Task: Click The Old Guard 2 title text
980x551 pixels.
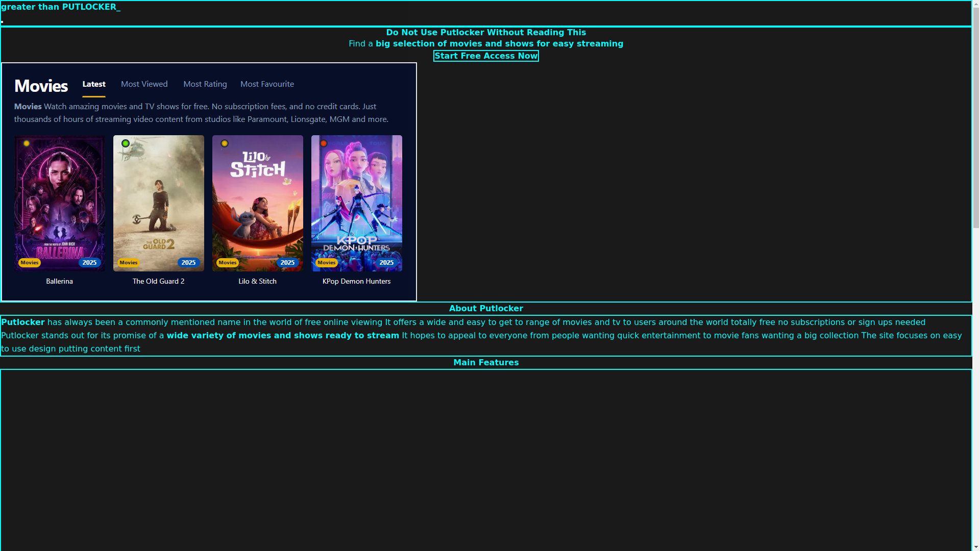Action: click(159, 281)
